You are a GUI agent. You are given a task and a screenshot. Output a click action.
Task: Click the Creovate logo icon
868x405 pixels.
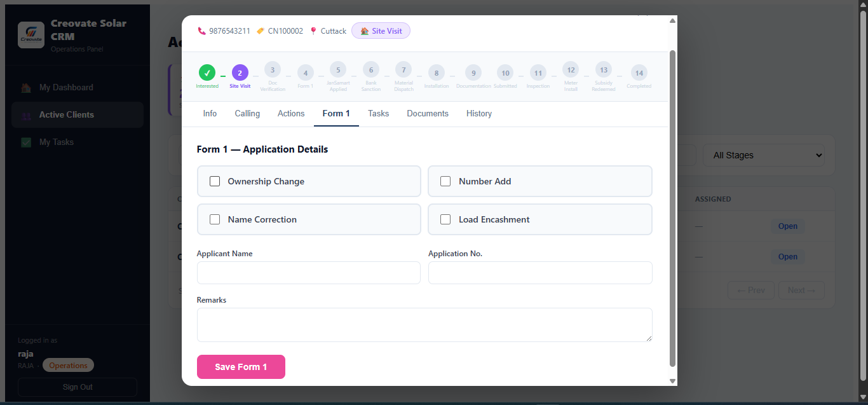pos(31,35)
